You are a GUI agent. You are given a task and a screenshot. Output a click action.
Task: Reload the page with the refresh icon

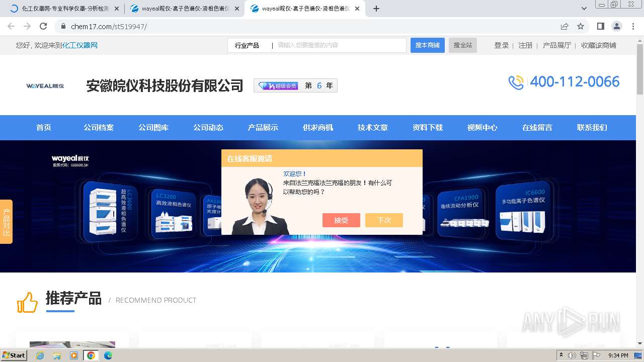(x=43, y=26)
